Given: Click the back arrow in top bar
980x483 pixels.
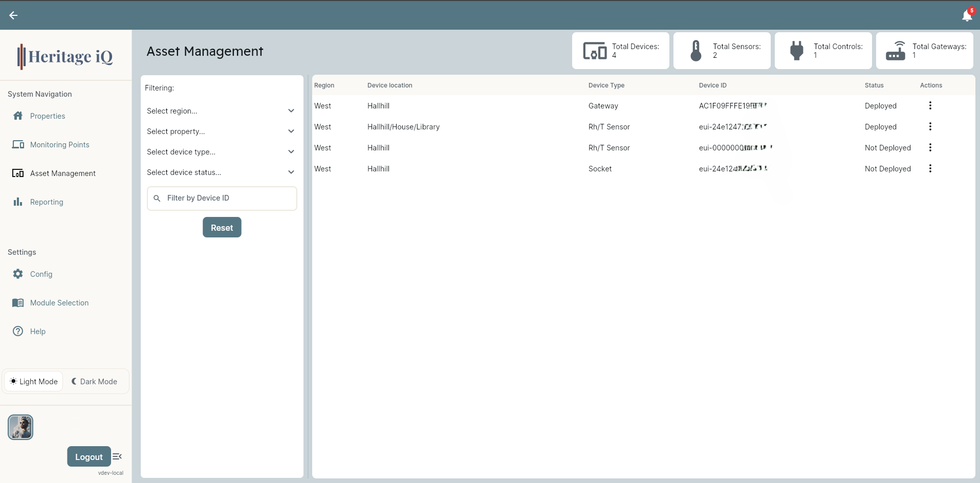Looking at the screenshot, I should pos(13,15).
